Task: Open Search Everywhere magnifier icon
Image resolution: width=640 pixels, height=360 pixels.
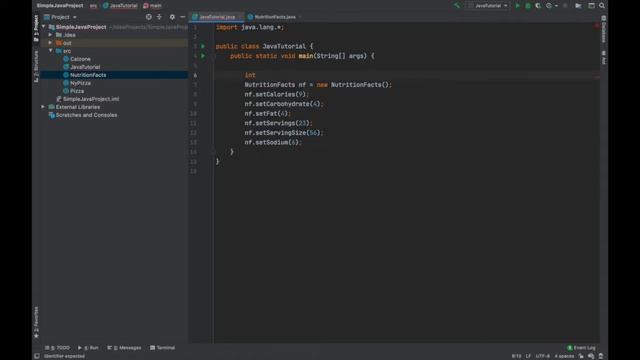Action: tap(602, 6)
